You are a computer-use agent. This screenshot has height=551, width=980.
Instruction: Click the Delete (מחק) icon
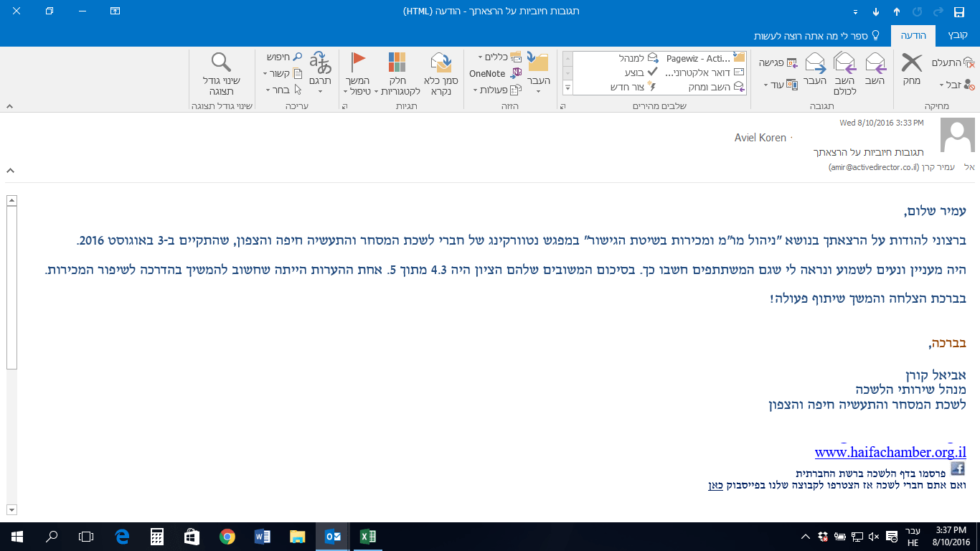point(911,65)
